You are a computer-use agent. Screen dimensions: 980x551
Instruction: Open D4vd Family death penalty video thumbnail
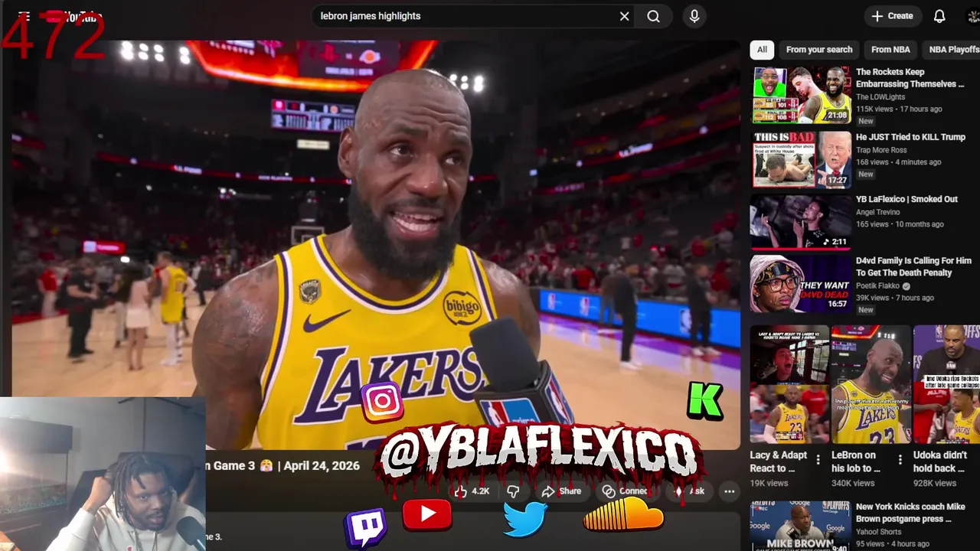point(802,284)
